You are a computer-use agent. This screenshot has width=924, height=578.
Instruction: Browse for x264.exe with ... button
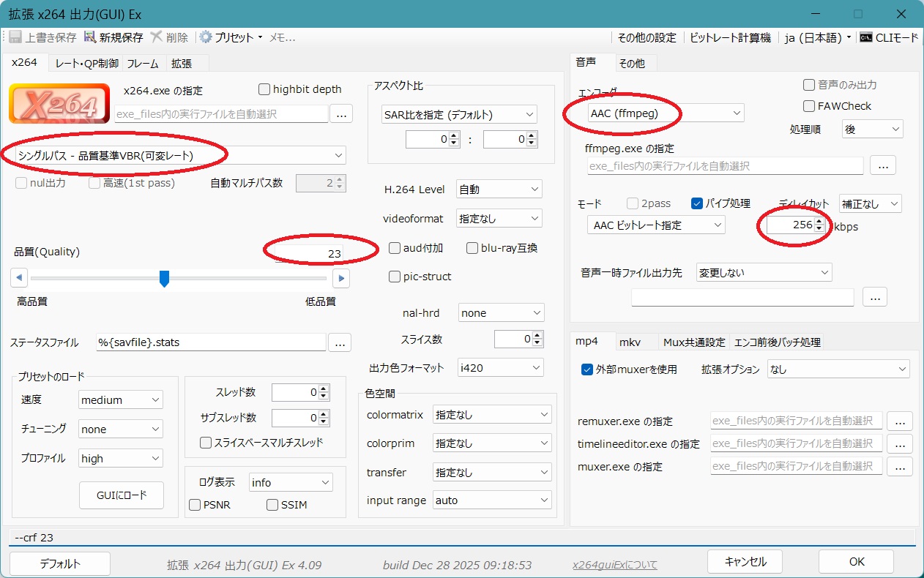[x=341, y=113]
